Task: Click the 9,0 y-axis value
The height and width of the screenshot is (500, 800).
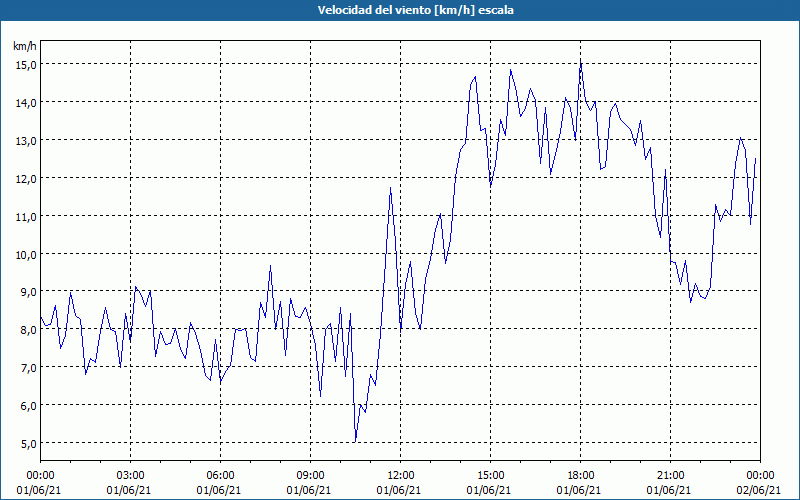Action: [28, 292]
